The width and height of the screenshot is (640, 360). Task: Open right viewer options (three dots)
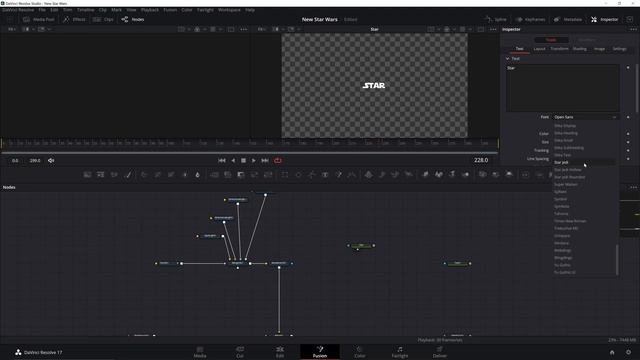click(493, 29)
